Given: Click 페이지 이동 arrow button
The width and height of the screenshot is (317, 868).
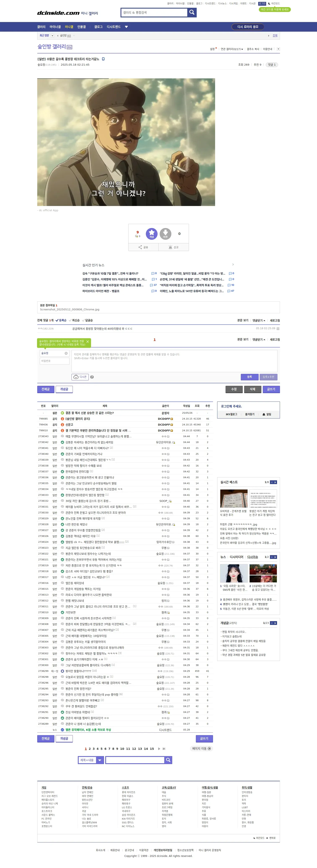Looking at the screenshot, I should [x=201, y=749].
